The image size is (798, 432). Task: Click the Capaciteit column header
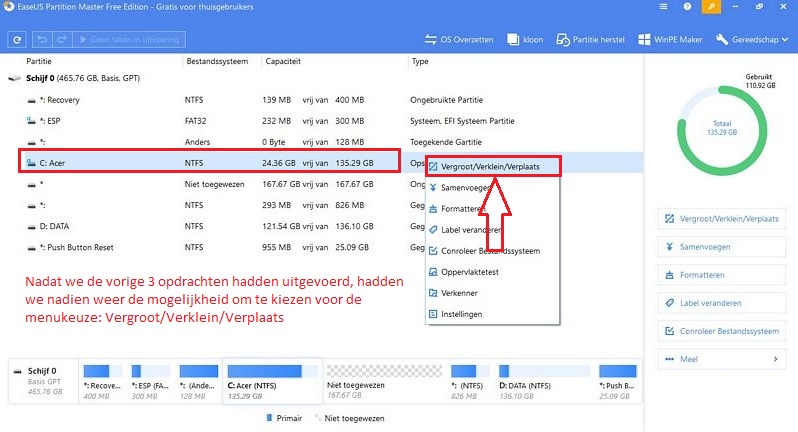pyautogui.click(x=283, y=61)
